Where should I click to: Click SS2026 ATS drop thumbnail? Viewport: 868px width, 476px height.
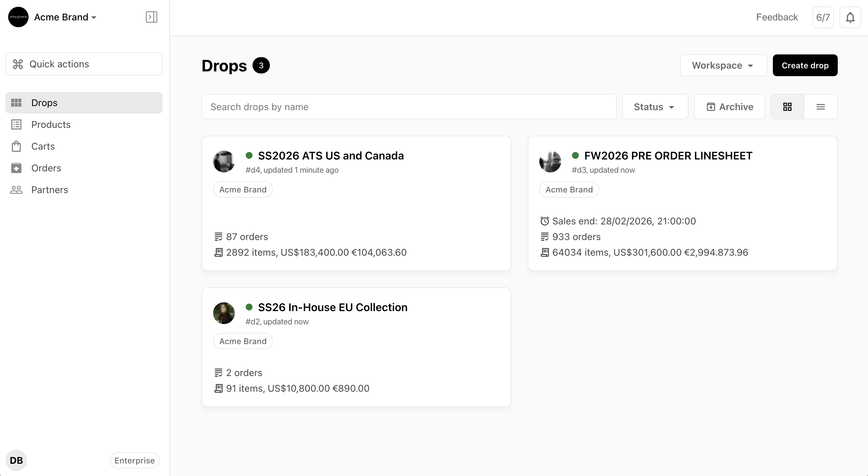224,161
